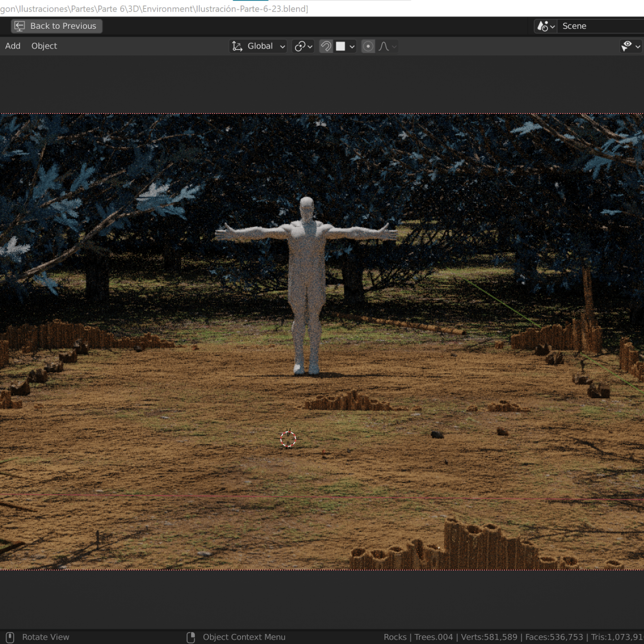Click the Object Context Menu mouse icon

191,637
